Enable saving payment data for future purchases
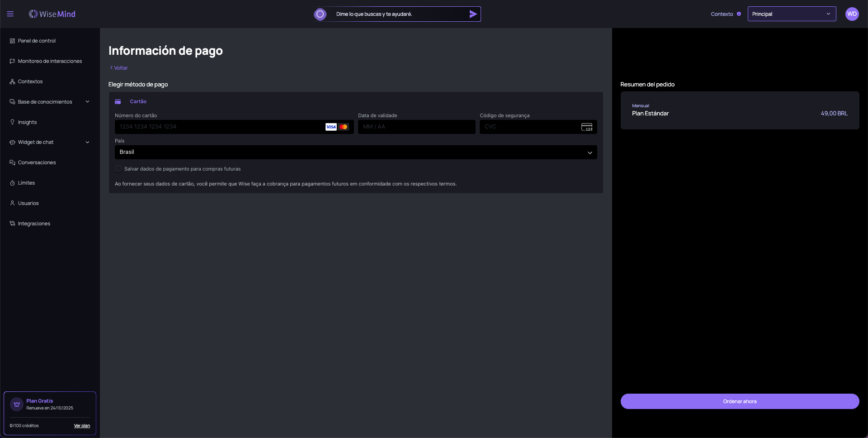 pyautogui.click(x=118, y=169)
